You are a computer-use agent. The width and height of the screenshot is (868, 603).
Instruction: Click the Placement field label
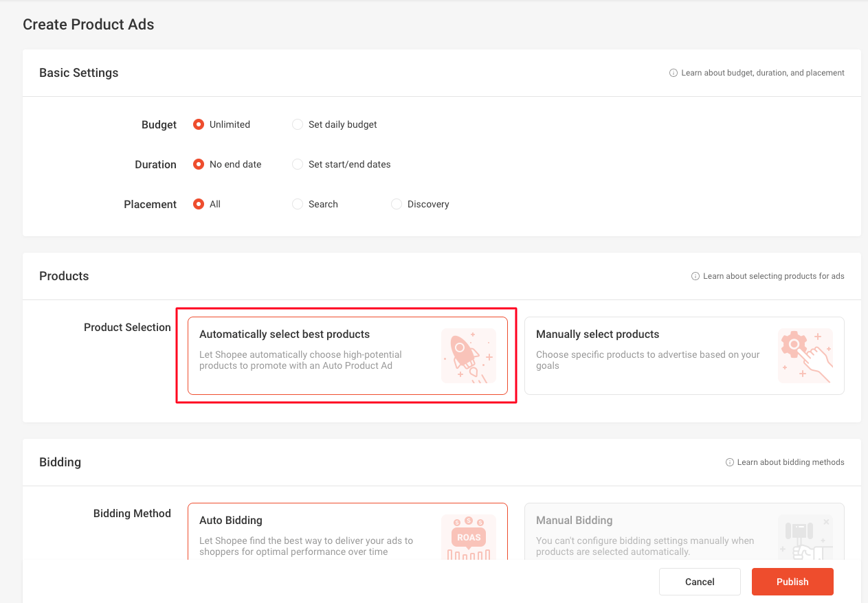(150, 205)
